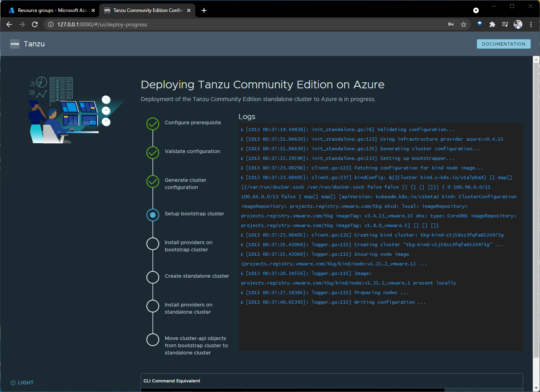Open the Chrome extensions puzzle icon
540x392 pixels.
492,24
